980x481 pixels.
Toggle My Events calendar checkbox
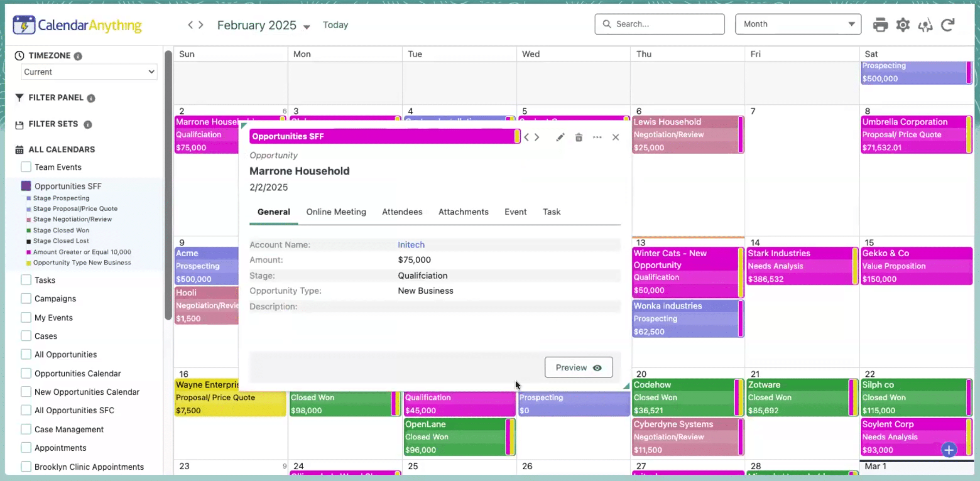26,317
